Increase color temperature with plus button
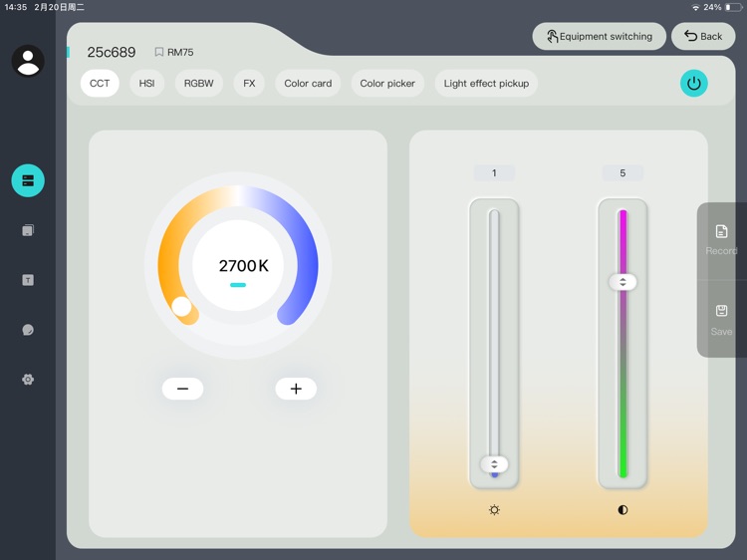This screenshot has width=747, height=560. pyautogui.click(x=296, y=389)
